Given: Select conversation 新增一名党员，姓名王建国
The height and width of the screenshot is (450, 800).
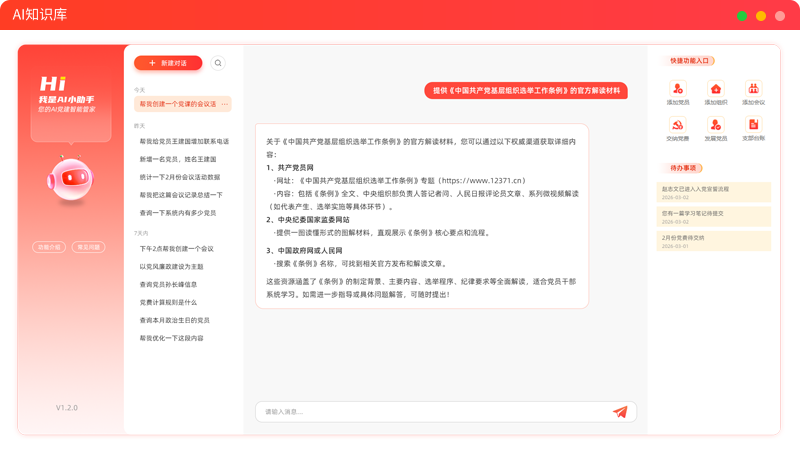Looking at the screenshot, I should point(178,159).
